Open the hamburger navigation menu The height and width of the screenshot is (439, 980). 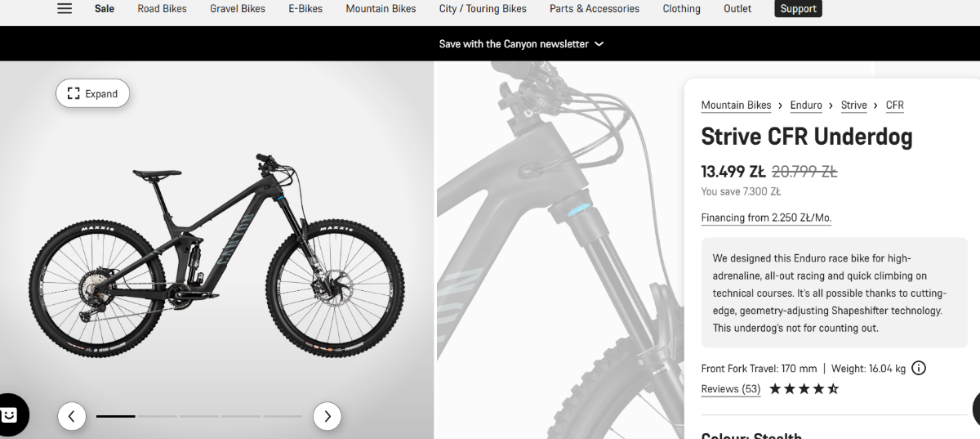coord(65,9)
